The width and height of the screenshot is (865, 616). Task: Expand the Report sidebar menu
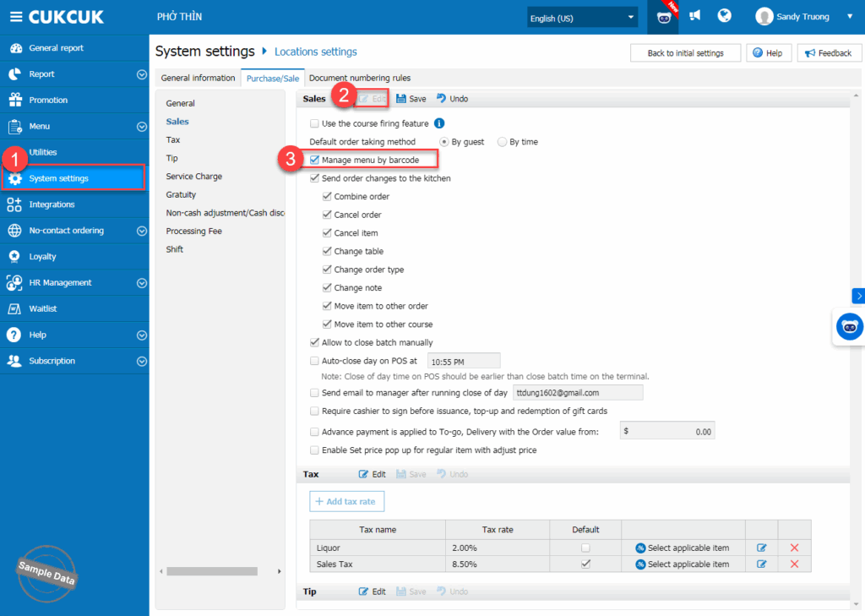point(141,74)
